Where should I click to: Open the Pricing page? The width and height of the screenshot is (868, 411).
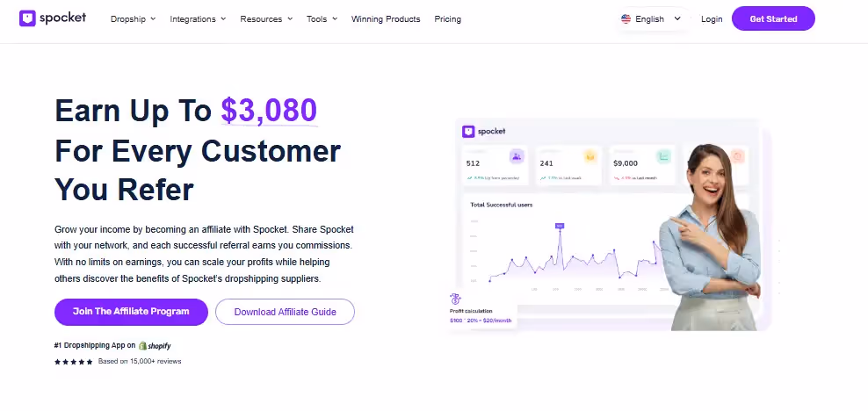click(448, 18)
